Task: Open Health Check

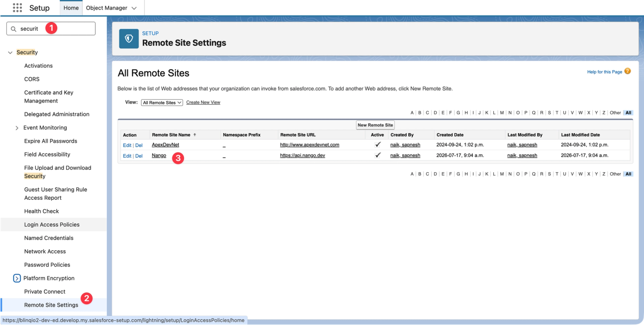Action: tap(42, 211)
